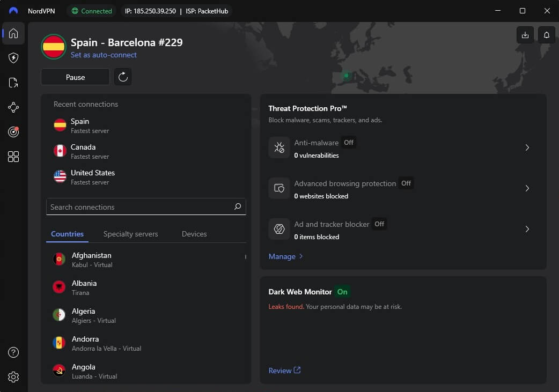
Task: Open the Devices tab
Action: (194, 234)
